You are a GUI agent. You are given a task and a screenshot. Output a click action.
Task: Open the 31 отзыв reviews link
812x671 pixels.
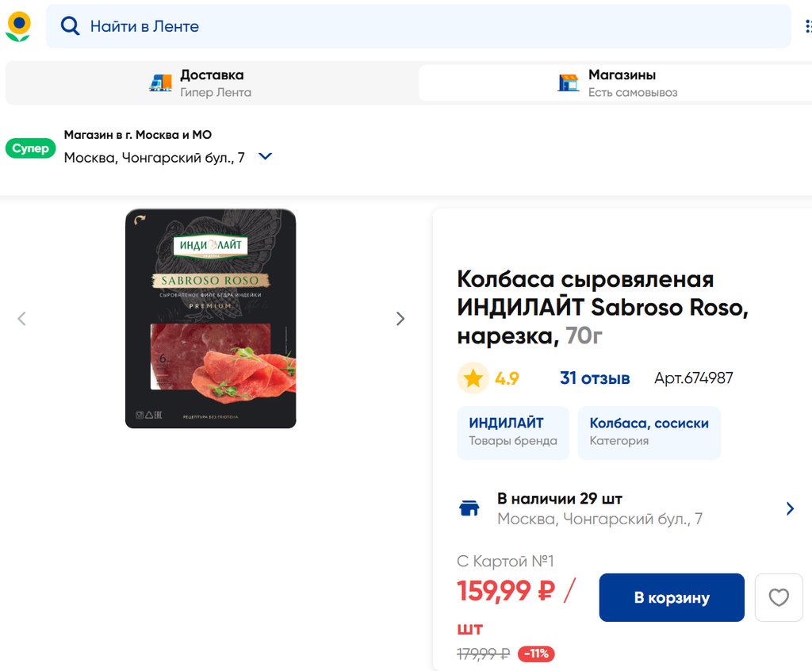pyautogui.click(x=595, y=378)
